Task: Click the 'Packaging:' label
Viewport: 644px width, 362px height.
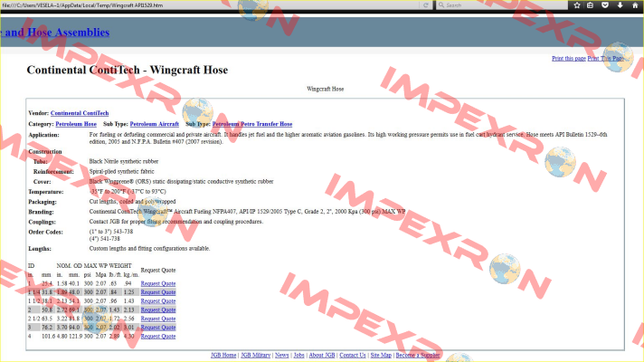Action: click(x=43, y=202)
